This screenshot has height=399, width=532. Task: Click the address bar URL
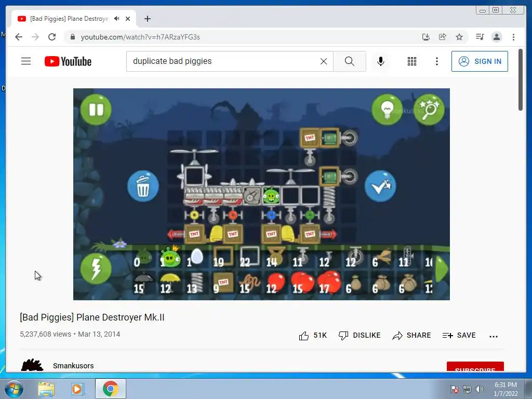coord(140,37)
